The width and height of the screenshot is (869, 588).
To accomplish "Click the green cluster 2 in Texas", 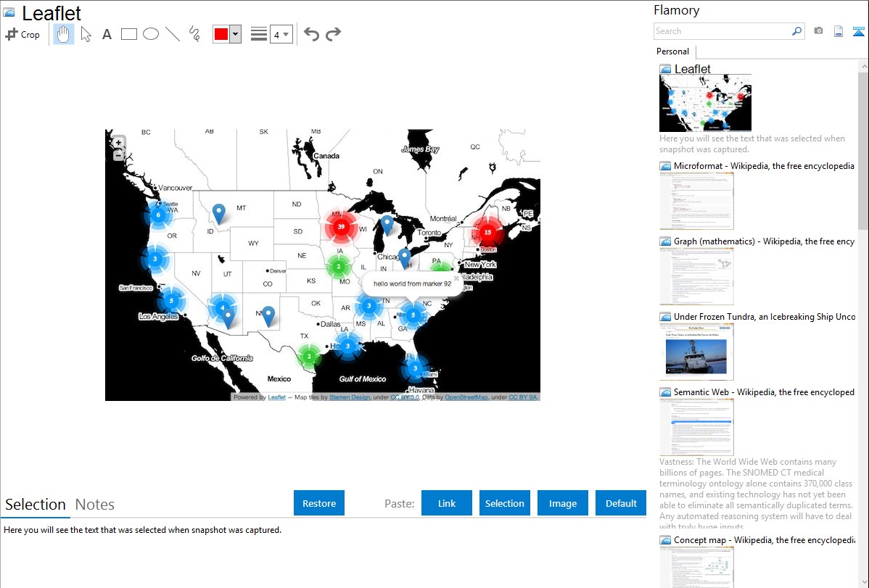I will pos(309,356).
